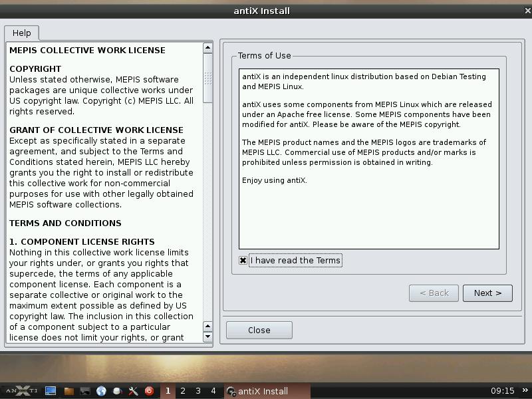Close the antiX Install window
Screen dimensions: 532x399
527,11
